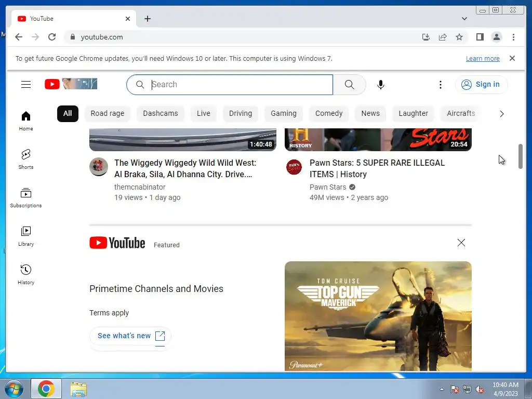Click the taskbar clock 10:40 AM
Screen dimensions: 532x399
[x=506, y=389]
